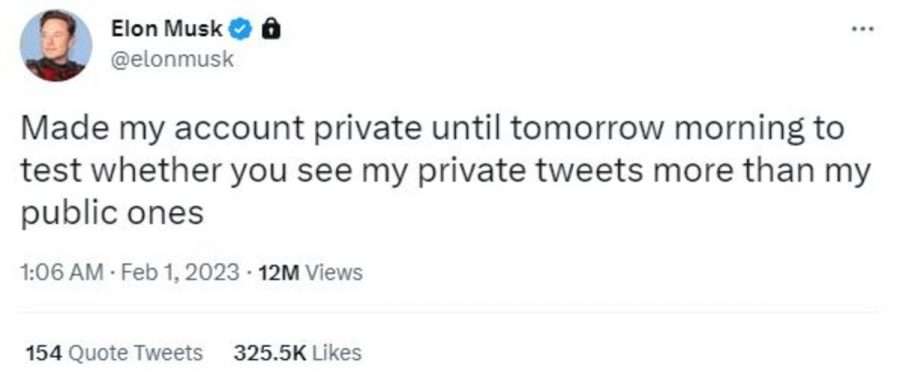The width and height of the screenshot is (900, 383).
Task: Click the 154 quote count number
Action: (44, 353)
